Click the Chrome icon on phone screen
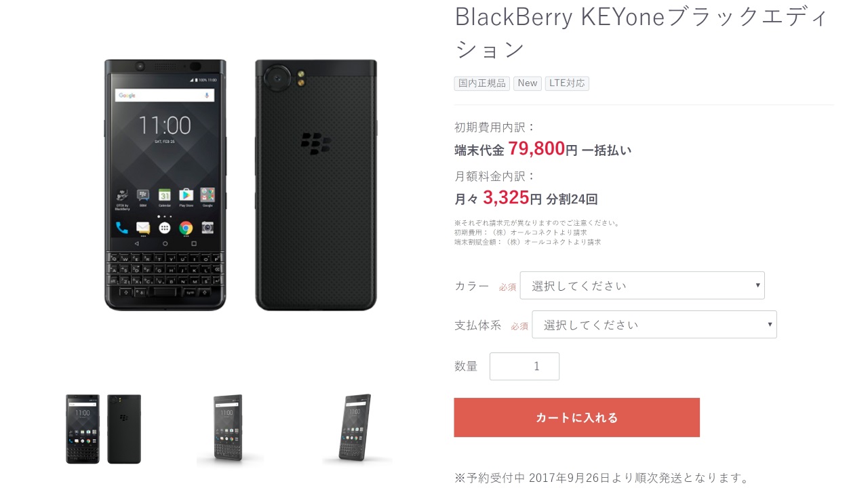This screenshot has width=868, height=488. (x=186, y=228)
